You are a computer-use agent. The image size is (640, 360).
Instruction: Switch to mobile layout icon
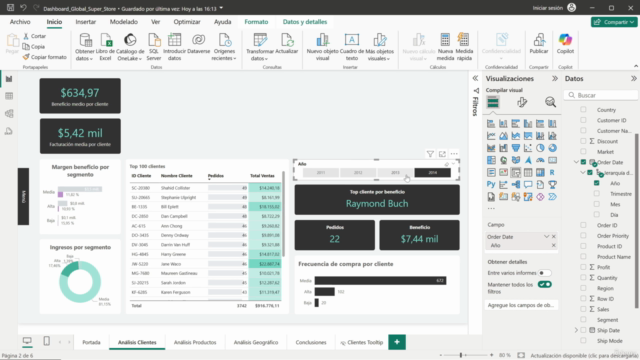pos(47,341)
